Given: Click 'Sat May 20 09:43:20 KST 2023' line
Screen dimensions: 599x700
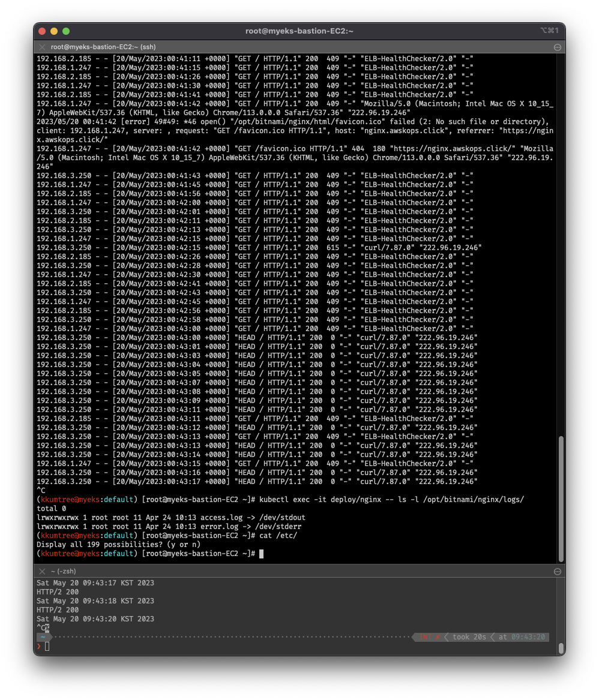Looking at the screenshot, I should pos(95,619).
